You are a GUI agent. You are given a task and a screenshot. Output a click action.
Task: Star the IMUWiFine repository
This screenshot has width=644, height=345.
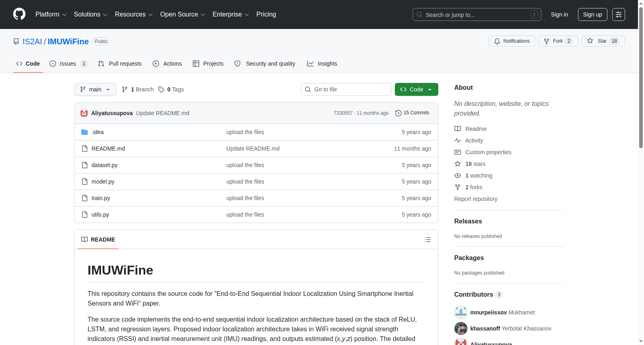pyautogui.click(x=603, y=41)
